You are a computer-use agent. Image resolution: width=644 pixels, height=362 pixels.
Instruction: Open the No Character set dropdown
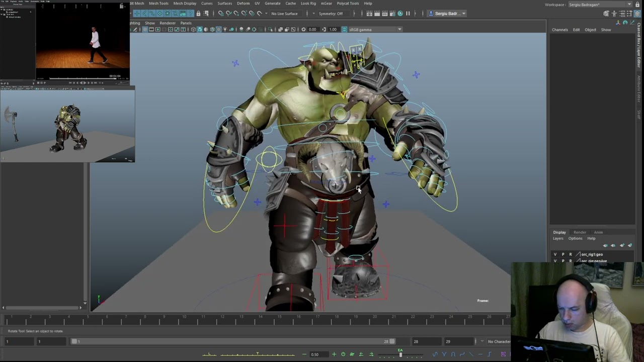pyautogui.click(x=498, y=341)
